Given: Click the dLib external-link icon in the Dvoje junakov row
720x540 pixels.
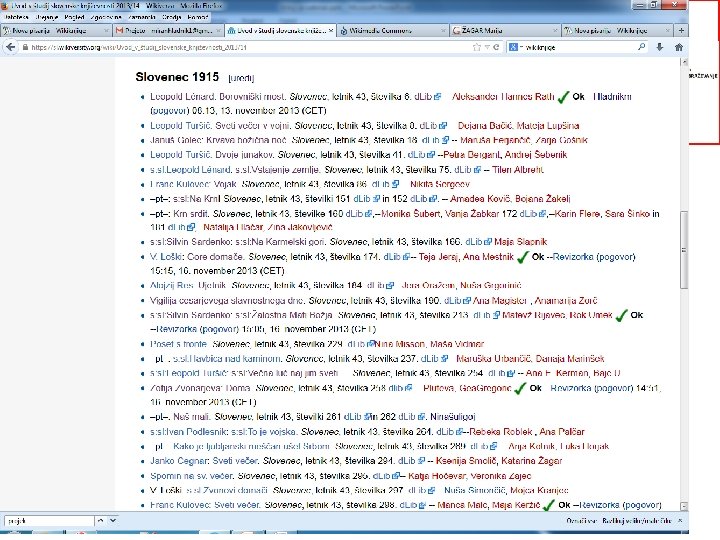Looking at the screenshot, I should pyautogui.click(x=431, y=155).
